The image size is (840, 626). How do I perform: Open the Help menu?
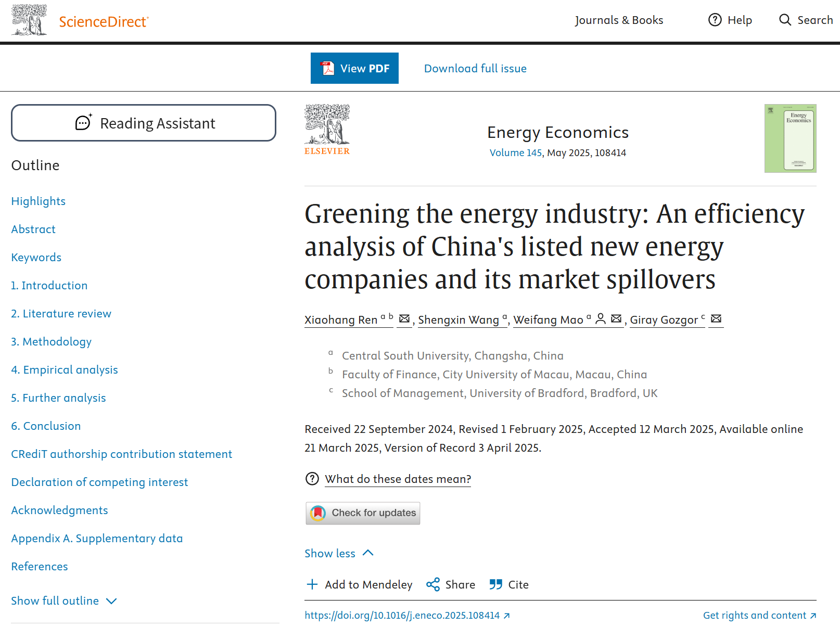pos(730,20)
